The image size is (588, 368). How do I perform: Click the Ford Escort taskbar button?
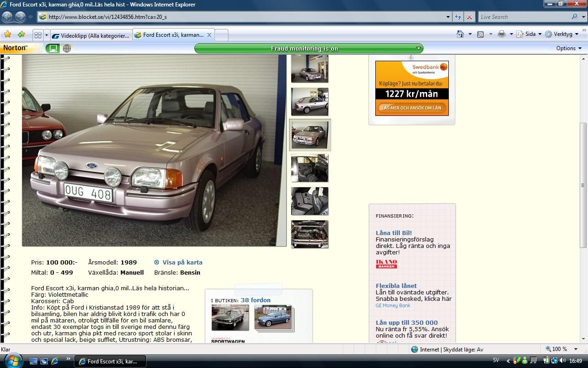[110, 362]
